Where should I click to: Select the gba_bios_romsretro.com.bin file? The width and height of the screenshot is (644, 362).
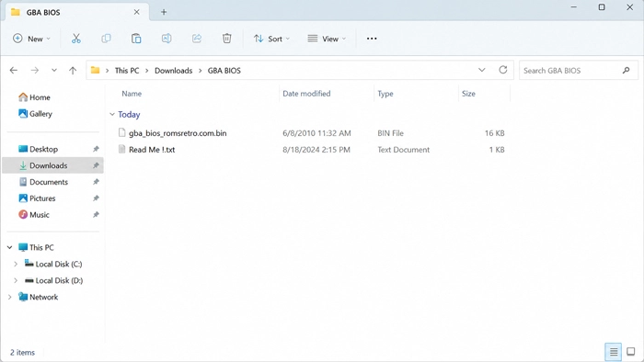point(311,133)
